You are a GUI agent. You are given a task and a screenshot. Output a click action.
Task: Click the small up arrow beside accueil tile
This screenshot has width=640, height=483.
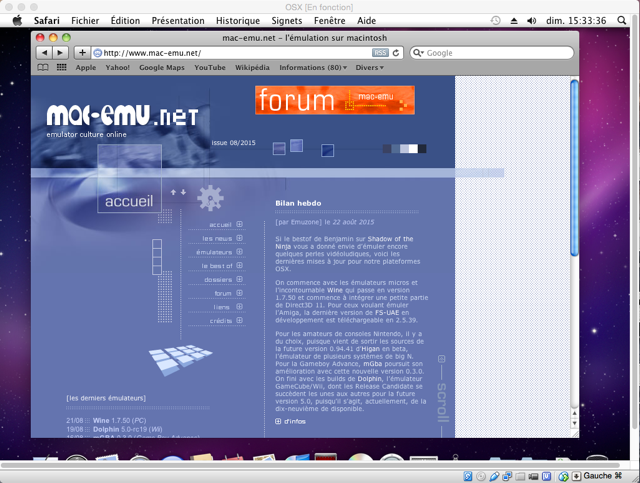[x=173, y=192]
